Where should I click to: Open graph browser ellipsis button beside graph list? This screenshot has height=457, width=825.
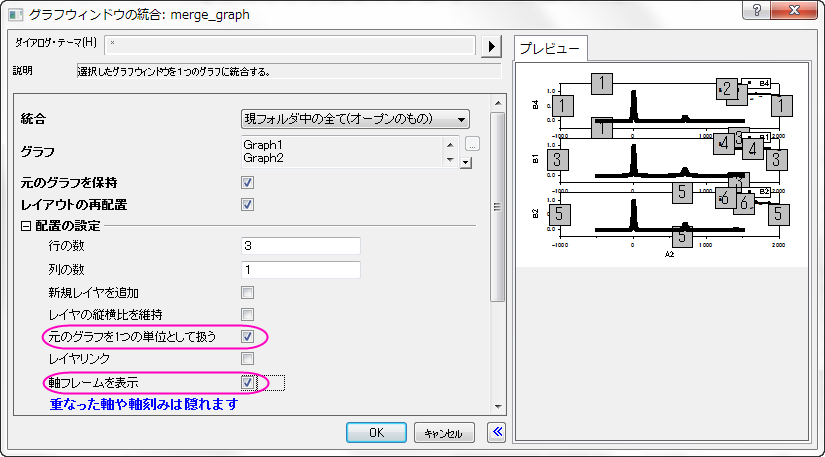pos(472,144)
